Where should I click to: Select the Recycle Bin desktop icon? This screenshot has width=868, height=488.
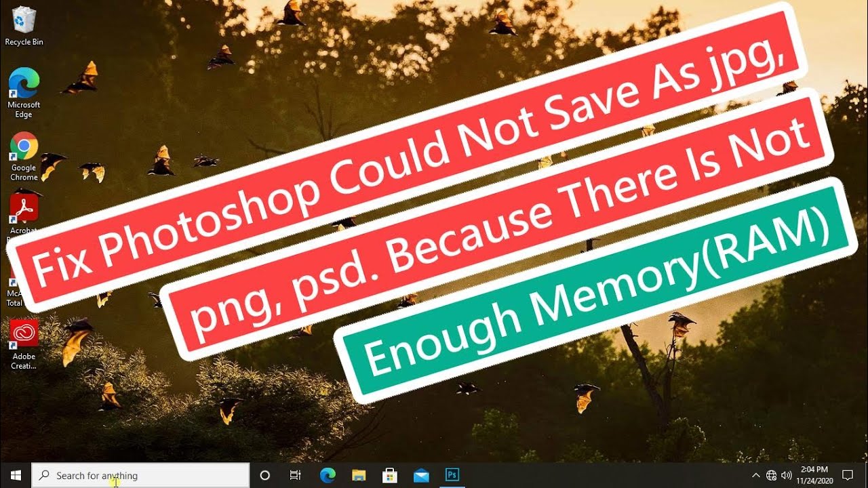24,26
